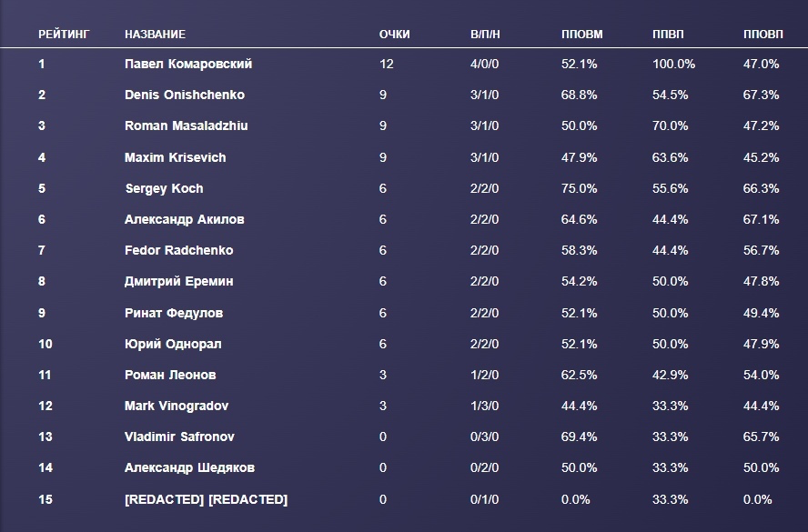The height and width of the screenshot is (532, 808).
Task: Sort by the НАЗВАНИЕ column header
Action: (x=155, y=35)
